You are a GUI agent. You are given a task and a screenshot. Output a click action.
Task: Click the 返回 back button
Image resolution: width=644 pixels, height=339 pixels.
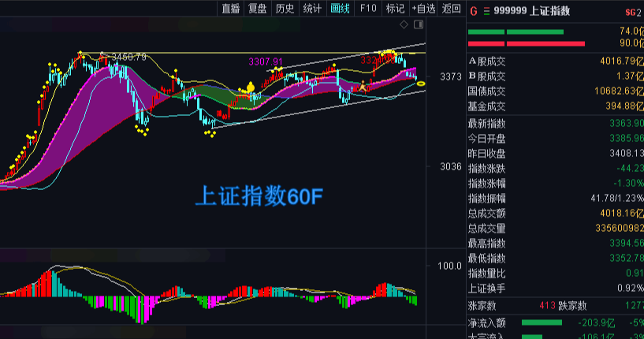pos(451,9)
